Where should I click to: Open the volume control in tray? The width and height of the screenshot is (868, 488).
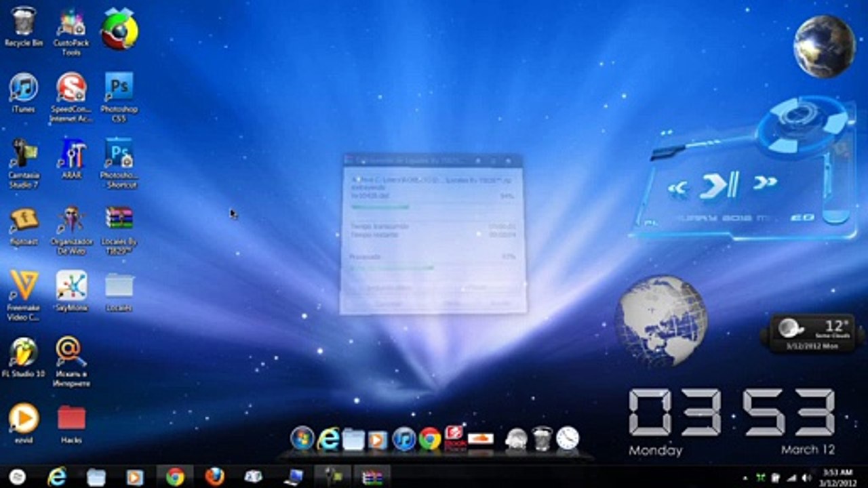click(x=806, y=478)
